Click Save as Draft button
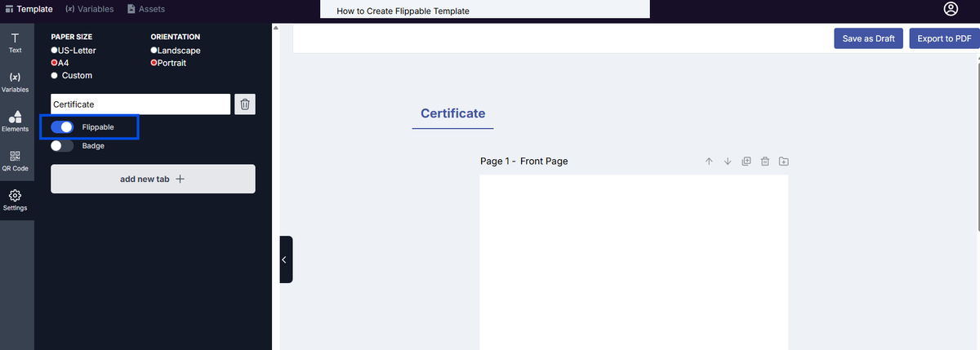The image size is (980, 350). [868, 38]
